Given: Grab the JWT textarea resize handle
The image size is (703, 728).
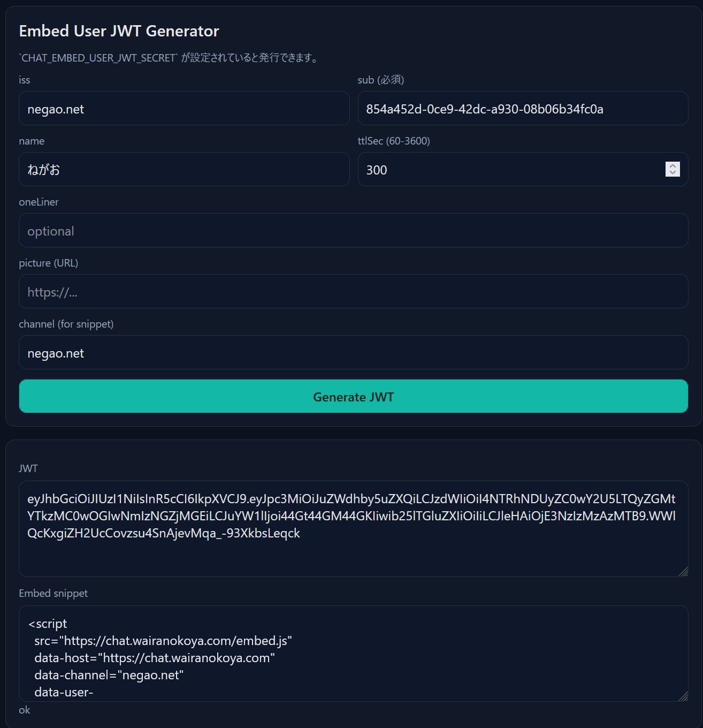Looking at the screenshot, I should tap(683, 572).
